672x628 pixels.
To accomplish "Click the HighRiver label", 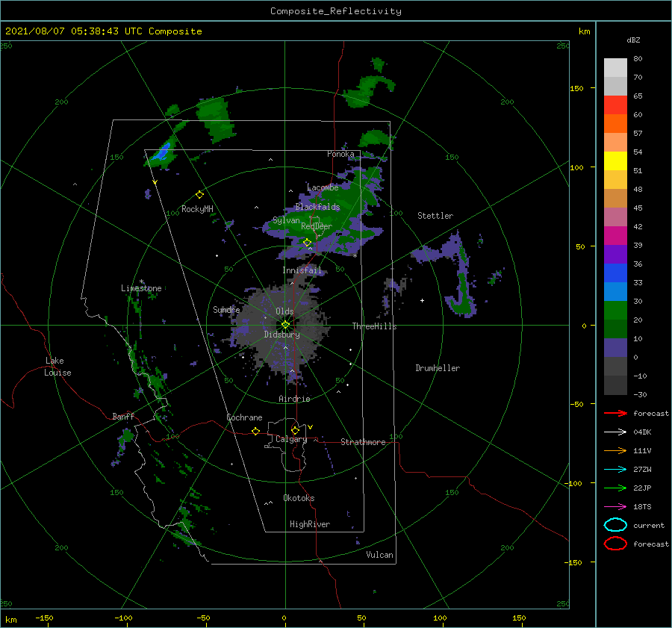I will pyautogui.click(x=310, y=525).
